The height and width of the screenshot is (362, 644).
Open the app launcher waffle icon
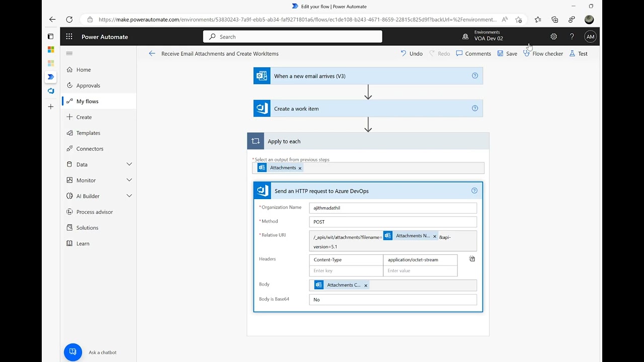(x=69, y=37)
